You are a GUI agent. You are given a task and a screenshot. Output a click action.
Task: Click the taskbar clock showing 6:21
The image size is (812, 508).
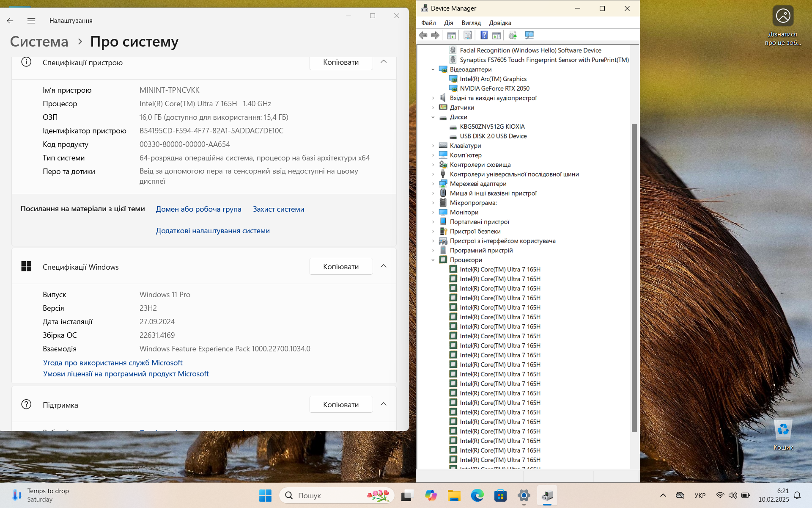[x=774, y=495]
